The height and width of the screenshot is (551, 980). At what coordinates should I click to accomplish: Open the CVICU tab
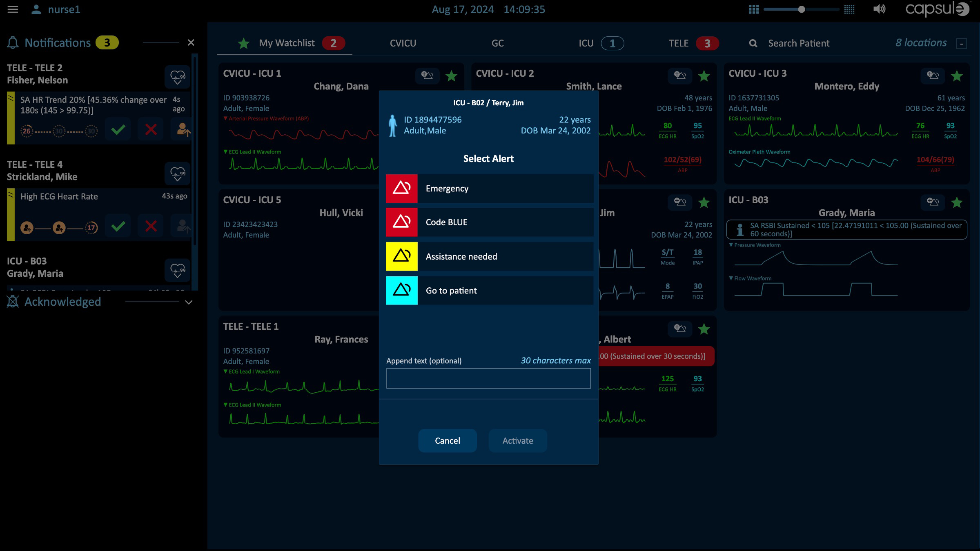403,43
